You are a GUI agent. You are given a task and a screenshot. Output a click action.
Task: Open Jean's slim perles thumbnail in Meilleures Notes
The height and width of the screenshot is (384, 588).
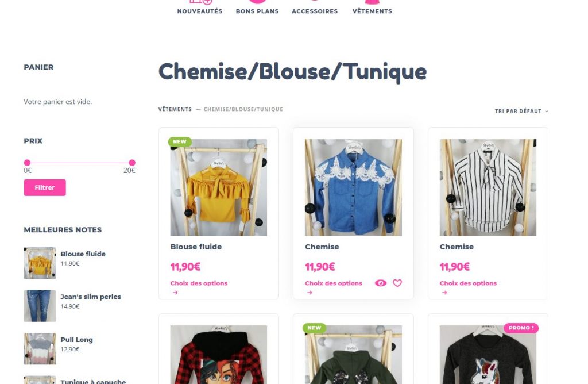[x=40, y=306]
